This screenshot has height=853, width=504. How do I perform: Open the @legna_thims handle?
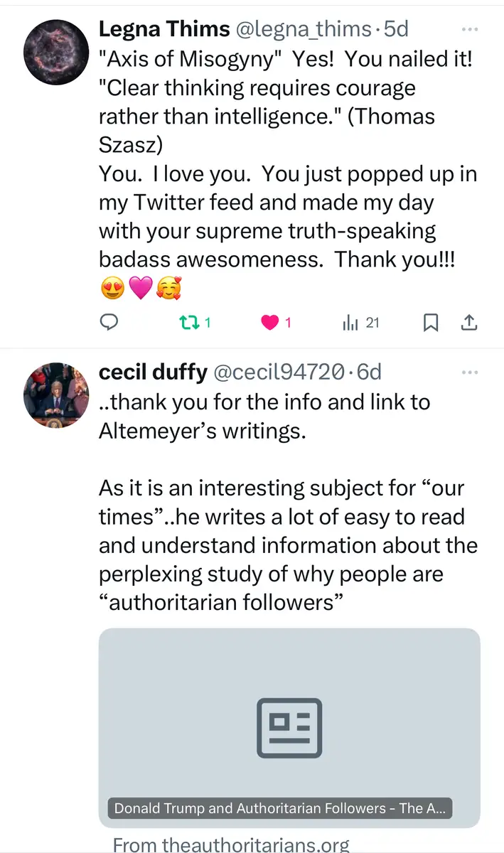[x=304, y=29]
